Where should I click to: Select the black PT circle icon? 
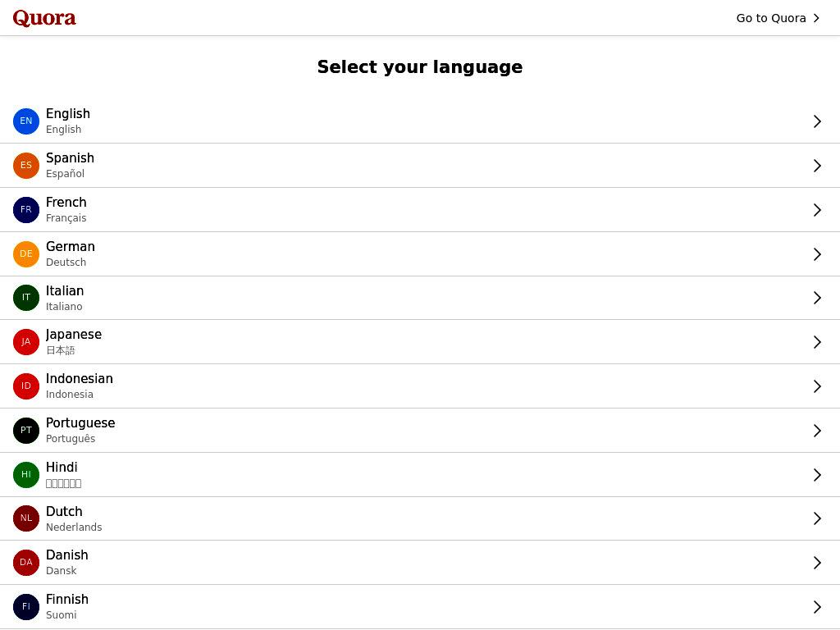pyautogui.click(x=25, y=430)
